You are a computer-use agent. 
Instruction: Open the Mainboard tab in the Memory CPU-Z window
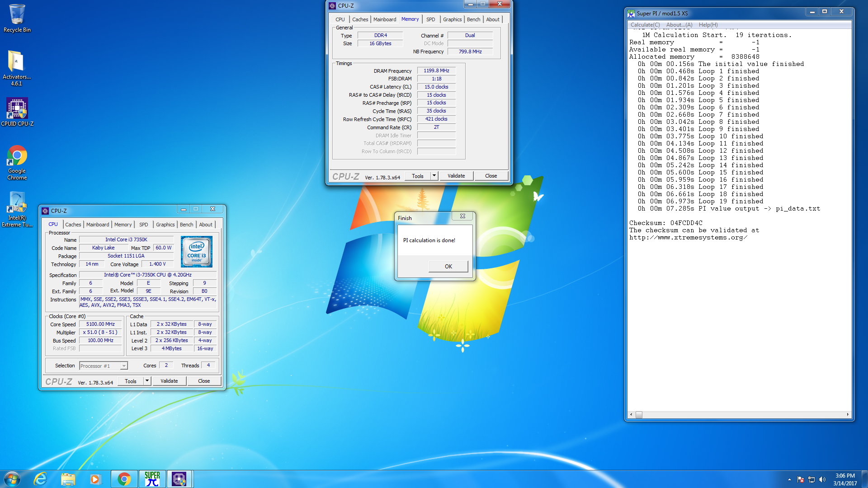click(385, 19)
